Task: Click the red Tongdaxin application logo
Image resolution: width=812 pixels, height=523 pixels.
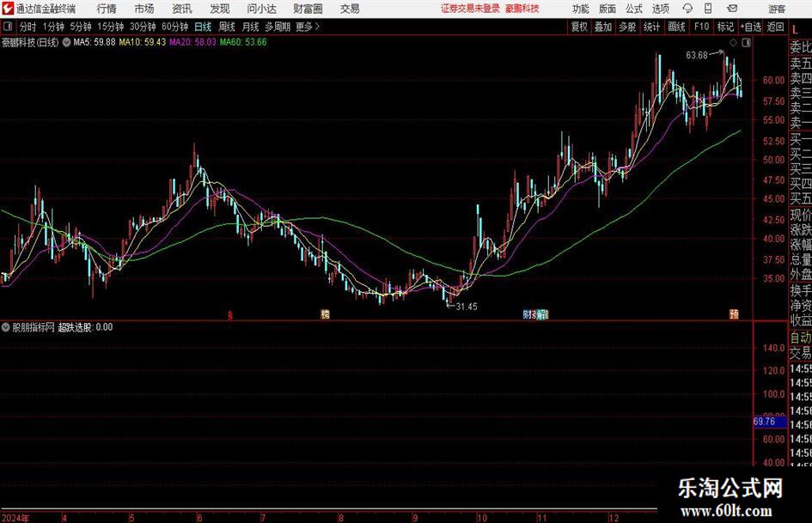Action: (x=9, y=9)
